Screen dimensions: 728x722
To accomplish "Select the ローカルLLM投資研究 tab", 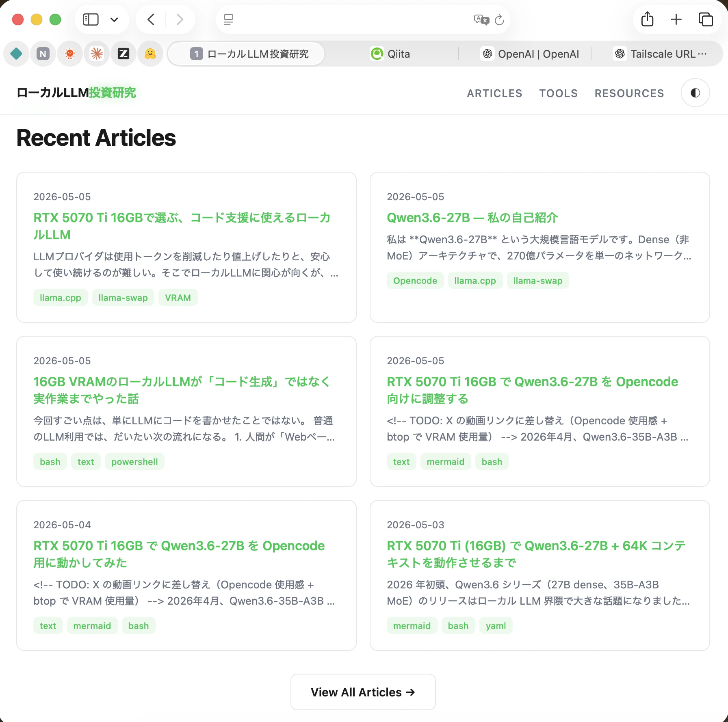I will click(x=246, y=54).
